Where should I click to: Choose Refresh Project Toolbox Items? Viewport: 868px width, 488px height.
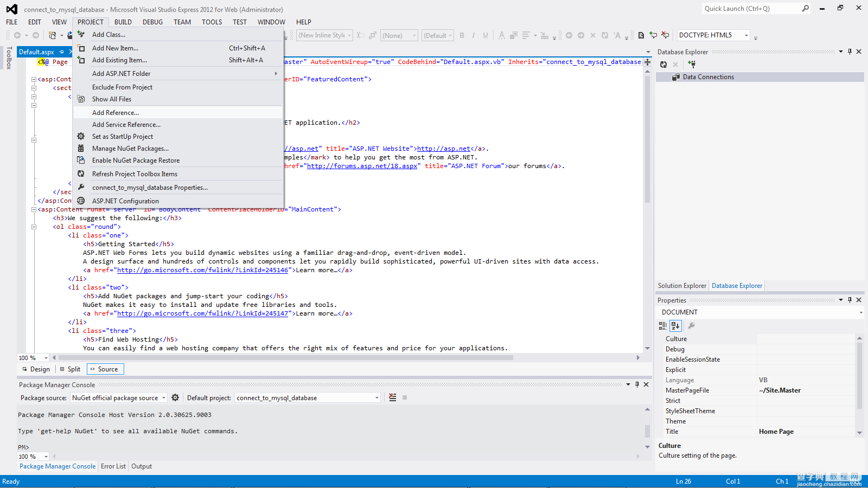point(178,174)
